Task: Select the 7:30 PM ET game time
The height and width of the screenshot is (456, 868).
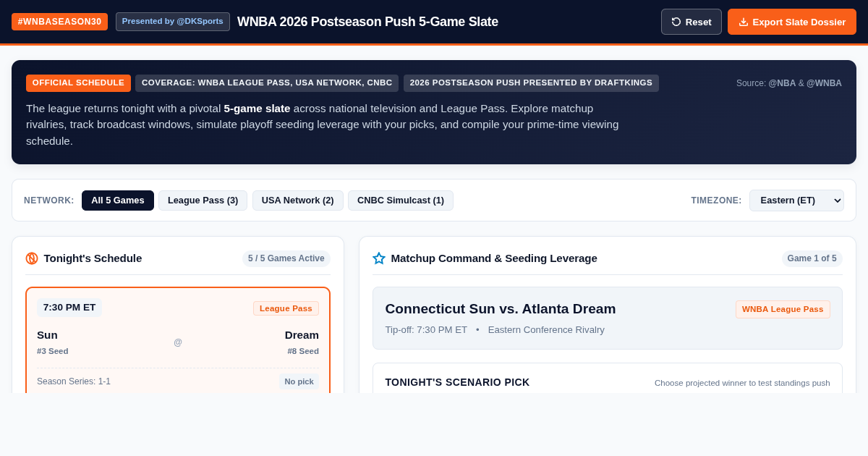Action: point(69,308)
